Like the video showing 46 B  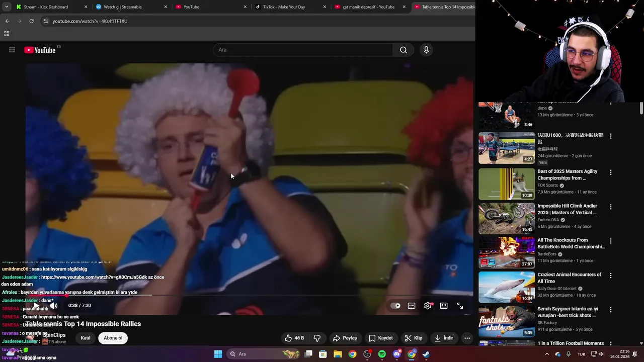click(294, 338)
